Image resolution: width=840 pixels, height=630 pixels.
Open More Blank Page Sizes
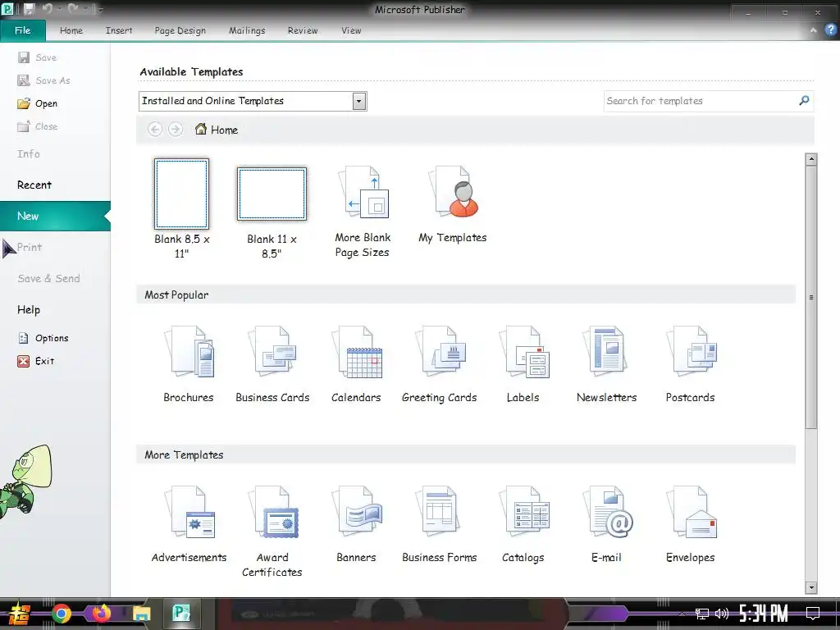tap(363, 212)
